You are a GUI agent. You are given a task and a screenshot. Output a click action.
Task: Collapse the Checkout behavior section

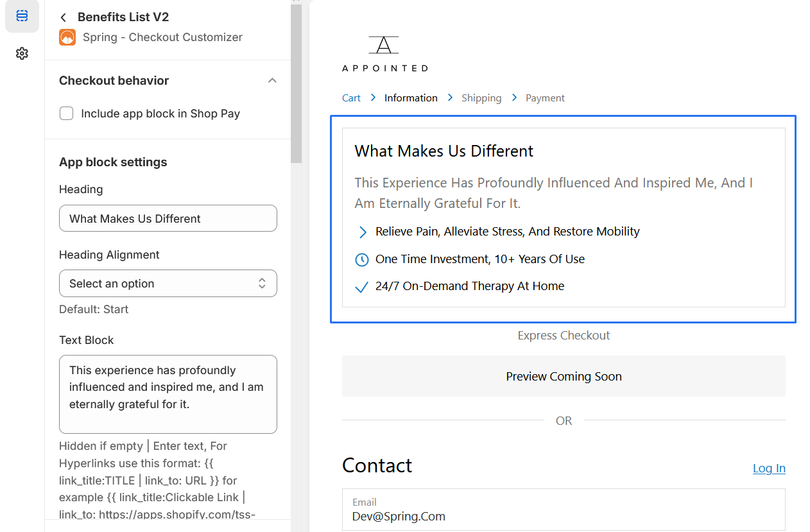(272, 80)
